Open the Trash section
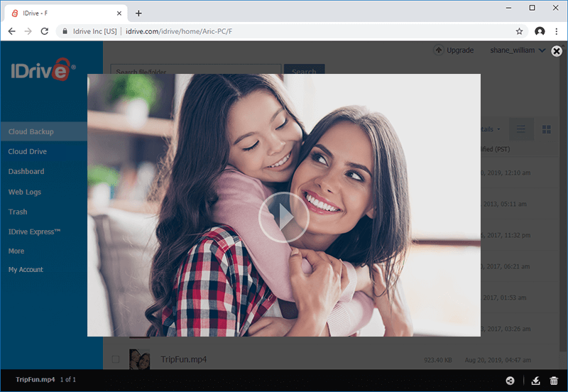The width and height of the screenshot is (568, 392). tap(18, 212)
